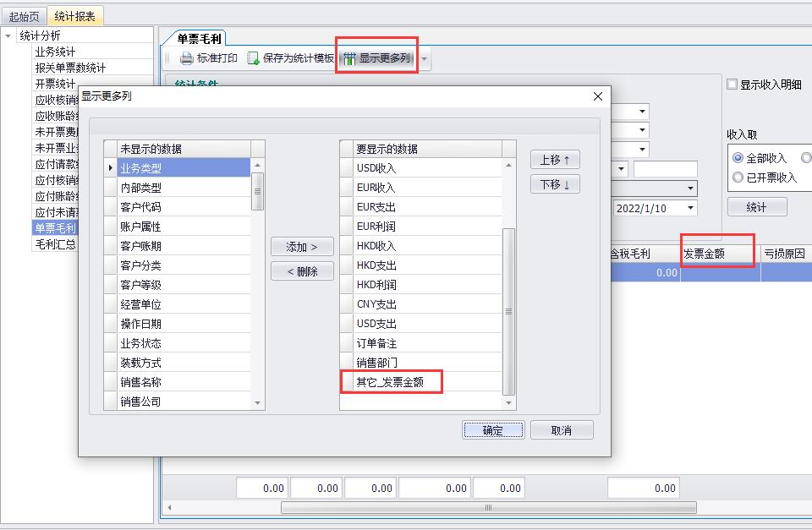Confirm with the 确定 button
This screenshot has width=812, height=530.
click(493, 430)
